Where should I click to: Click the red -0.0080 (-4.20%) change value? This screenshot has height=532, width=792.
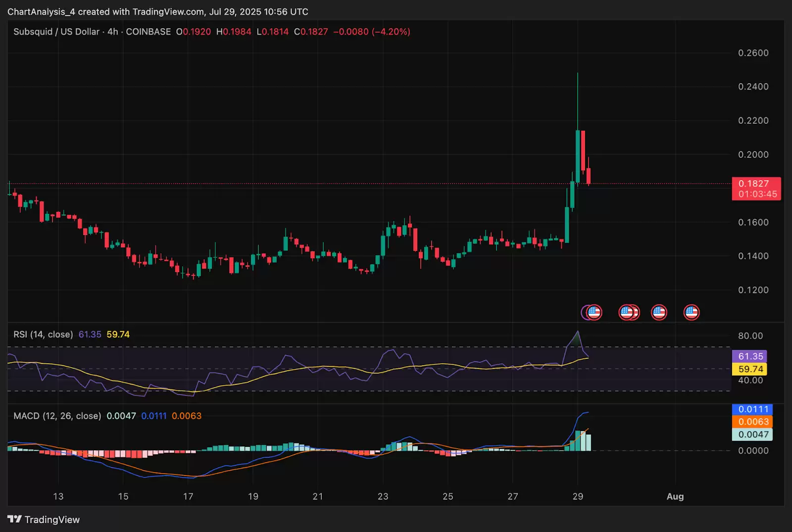tap(372, 32)
